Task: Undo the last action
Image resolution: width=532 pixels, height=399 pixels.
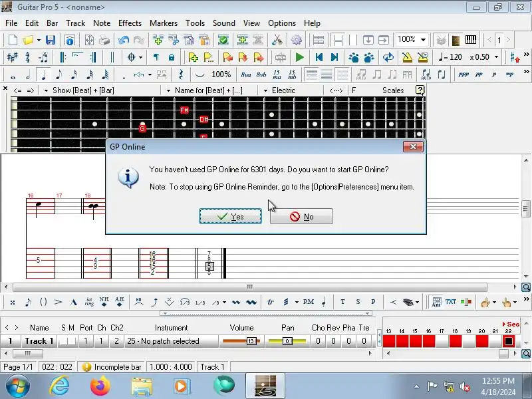Action: 124,40
